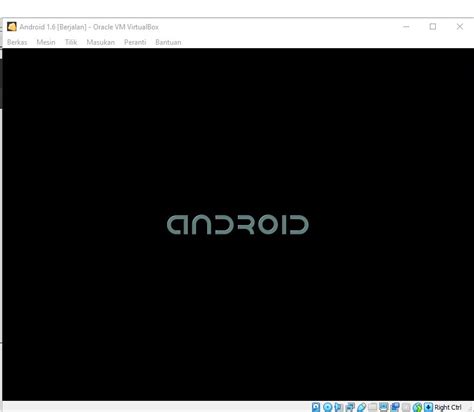Click the recording status icon
Screen dimensions: 474x412
pyautogui.click(x=395, y=407)
